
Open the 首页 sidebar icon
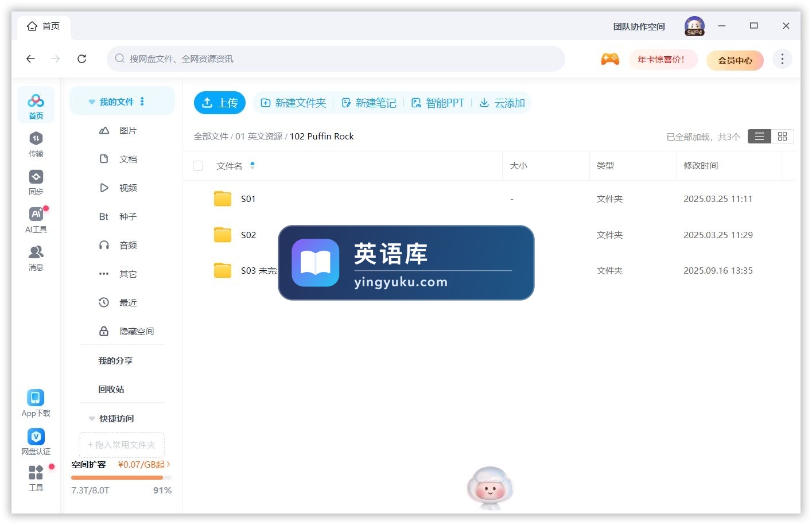(x=36, y=105)
